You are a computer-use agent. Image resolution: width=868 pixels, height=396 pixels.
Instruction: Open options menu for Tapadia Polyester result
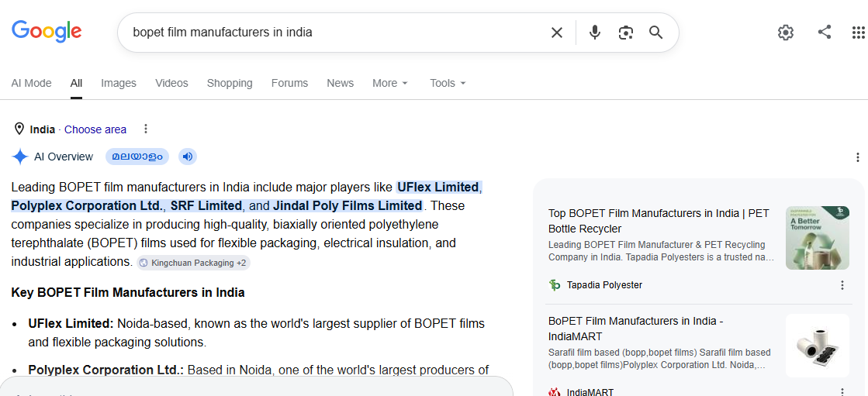[842, 285]
